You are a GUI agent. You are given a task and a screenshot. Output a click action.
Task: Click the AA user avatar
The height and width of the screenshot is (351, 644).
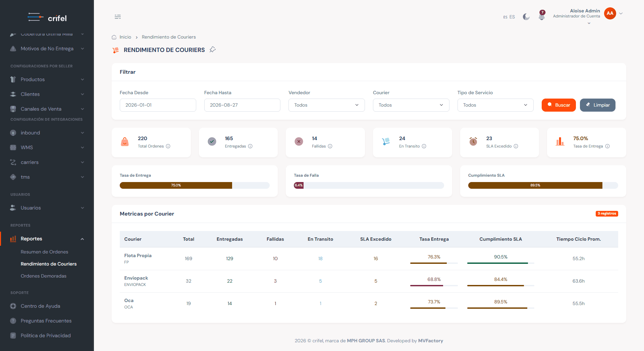[x=610, y=13]
